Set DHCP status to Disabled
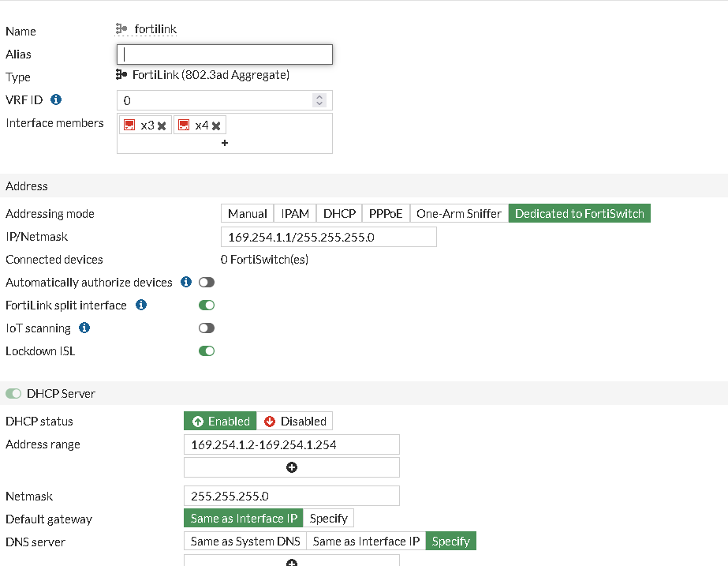The height and width of the screenshot is (566, 728). tap(295, 421)
